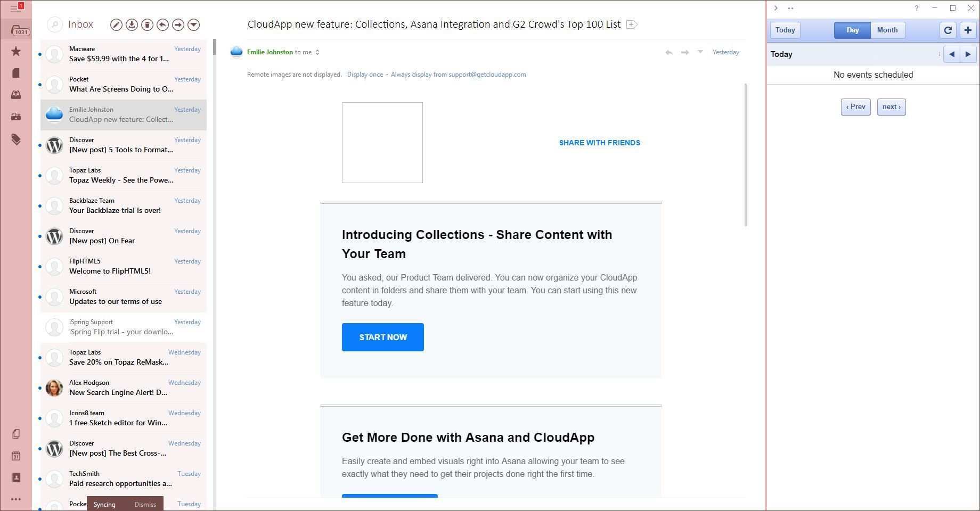Viewport: 980px width, 511px height.
Task: Open the 'Welcome to FlipHTML5!' email
Action: point(124,266)
